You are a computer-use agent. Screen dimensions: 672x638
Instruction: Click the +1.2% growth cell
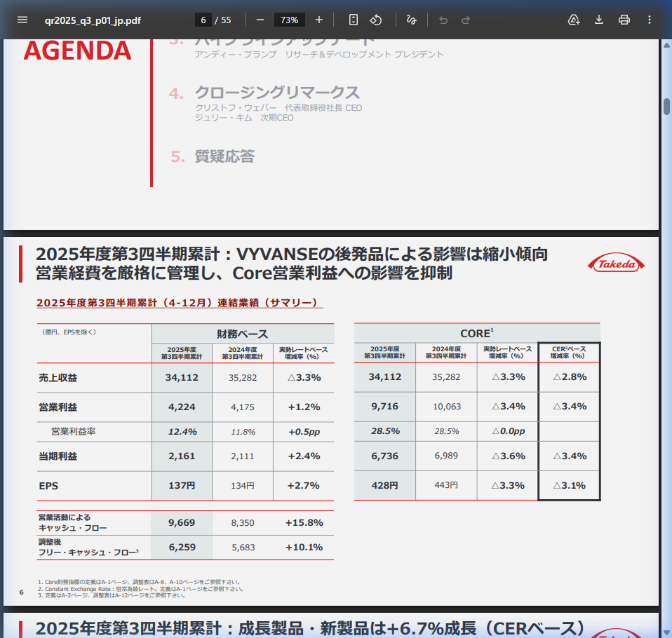(304, 407)
